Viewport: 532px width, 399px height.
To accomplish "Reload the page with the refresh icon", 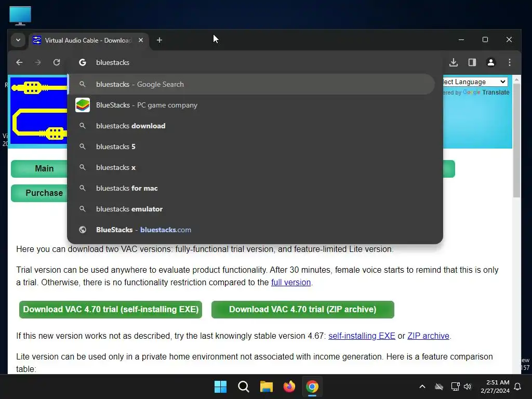I will [x=57, y=62].
